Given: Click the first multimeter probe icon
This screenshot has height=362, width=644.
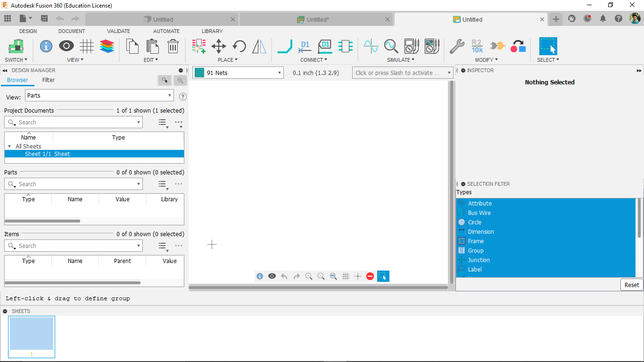Looking at the screenshot, I should (x=412, y=46).
